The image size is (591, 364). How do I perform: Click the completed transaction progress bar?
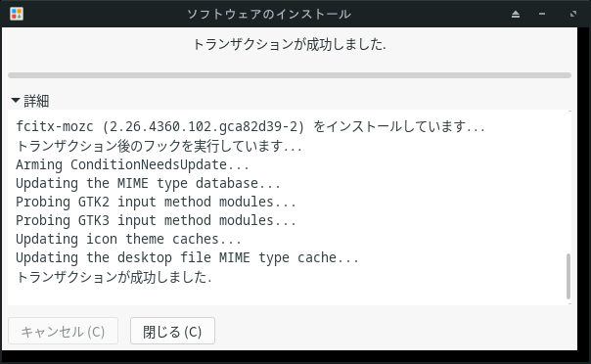point(290,75)
